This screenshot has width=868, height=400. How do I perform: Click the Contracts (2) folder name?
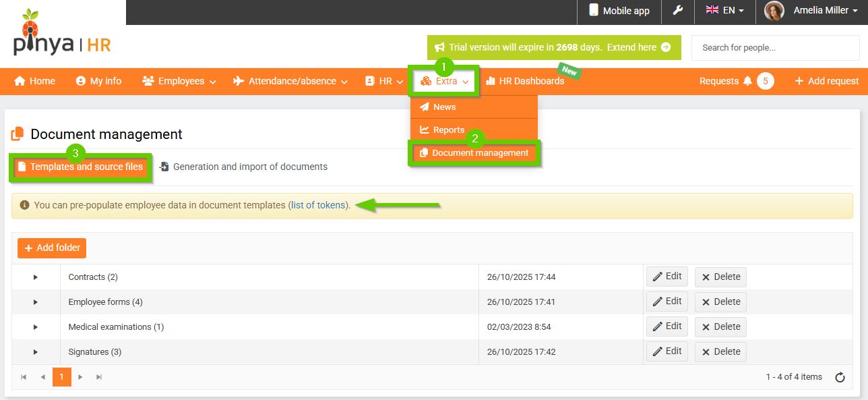pyautogui.click(x=93, y=277)
